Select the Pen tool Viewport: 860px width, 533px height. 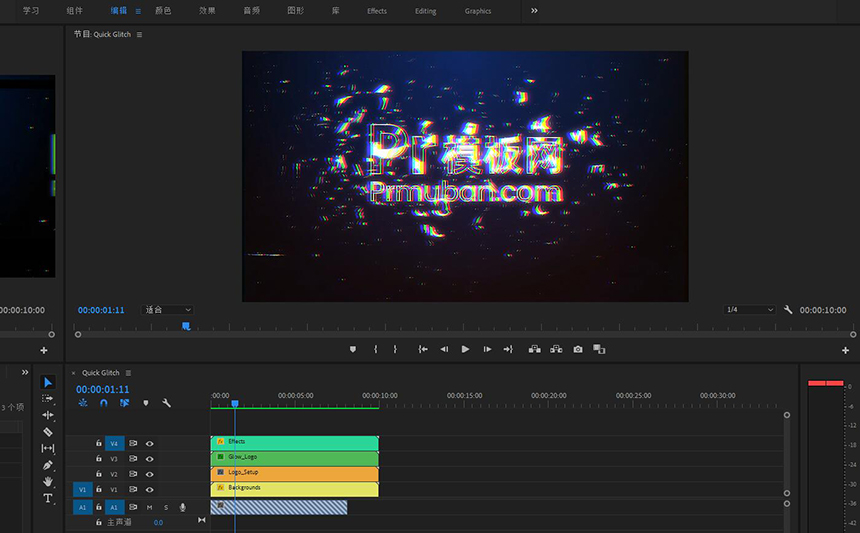tap(48, 465)
